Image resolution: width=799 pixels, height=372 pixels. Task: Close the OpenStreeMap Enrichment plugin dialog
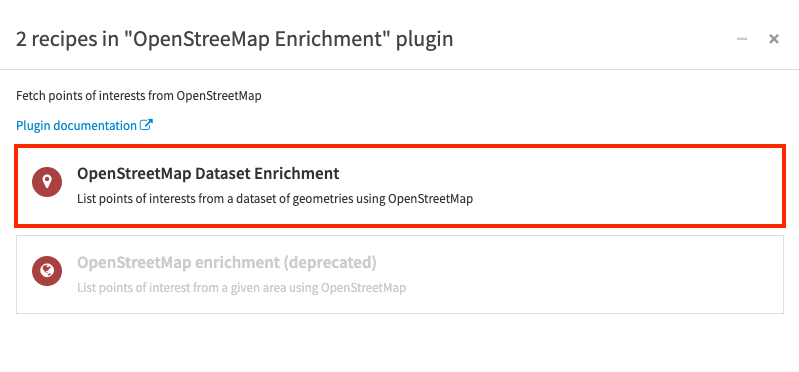[774, 39]
